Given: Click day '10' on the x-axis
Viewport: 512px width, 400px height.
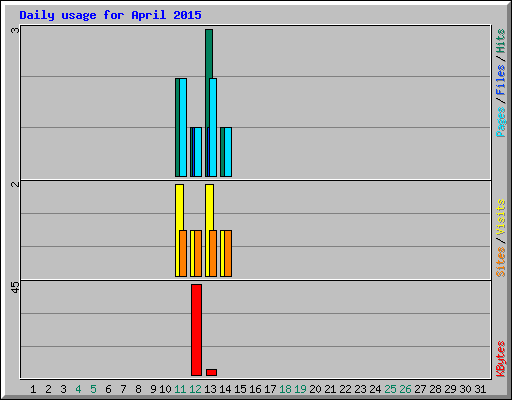Looking at the screenshot, I should [165, 389].
